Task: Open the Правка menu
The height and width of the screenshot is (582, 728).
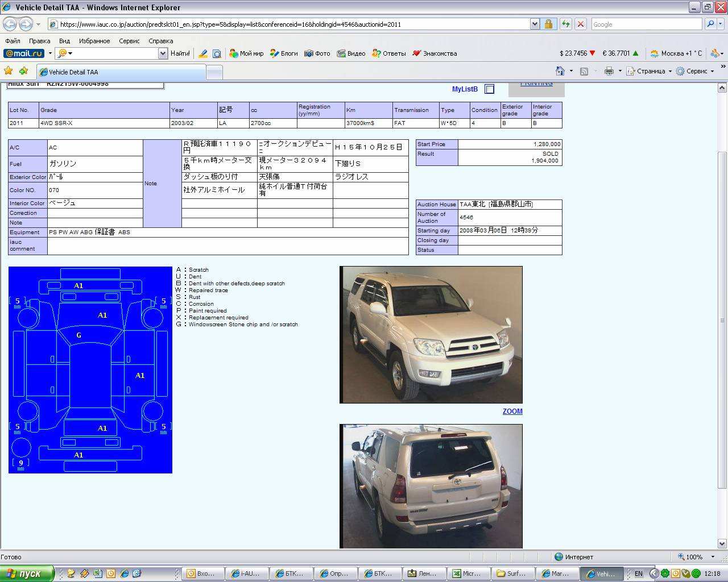Action: click(x=39, y=41)
